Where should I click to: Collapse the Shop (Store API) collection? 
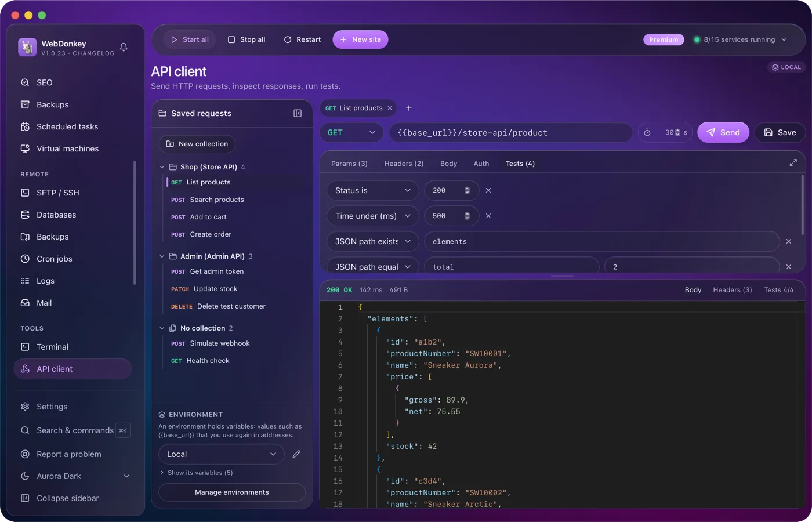coord(162,167)
